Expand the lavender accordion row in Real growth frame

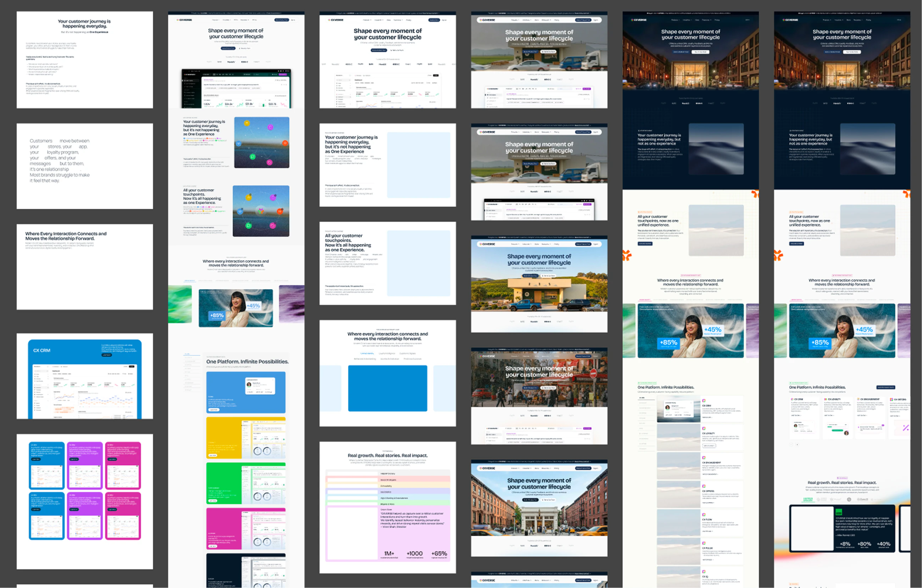click(388, 492)
